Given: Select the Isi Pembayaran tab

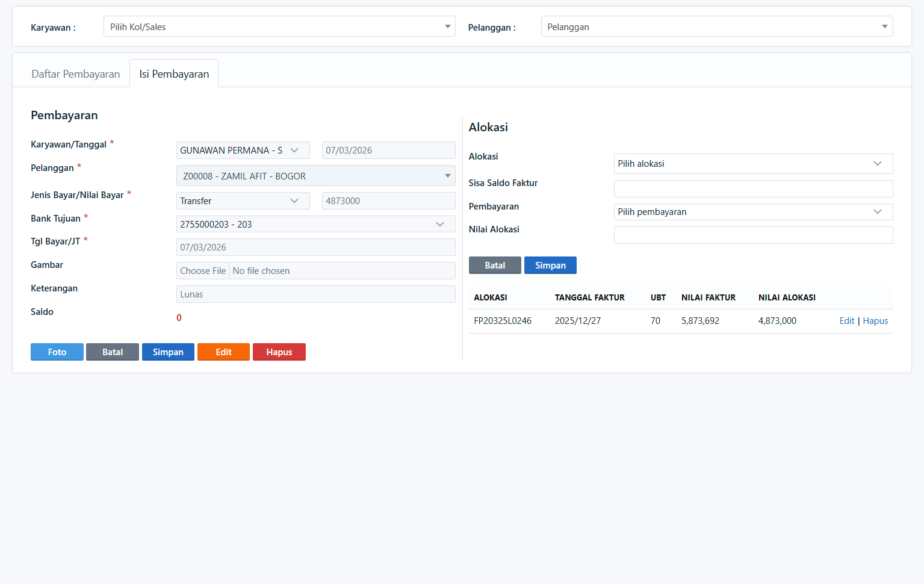Looking at the screenshot, I should click(x=174, y=74).
